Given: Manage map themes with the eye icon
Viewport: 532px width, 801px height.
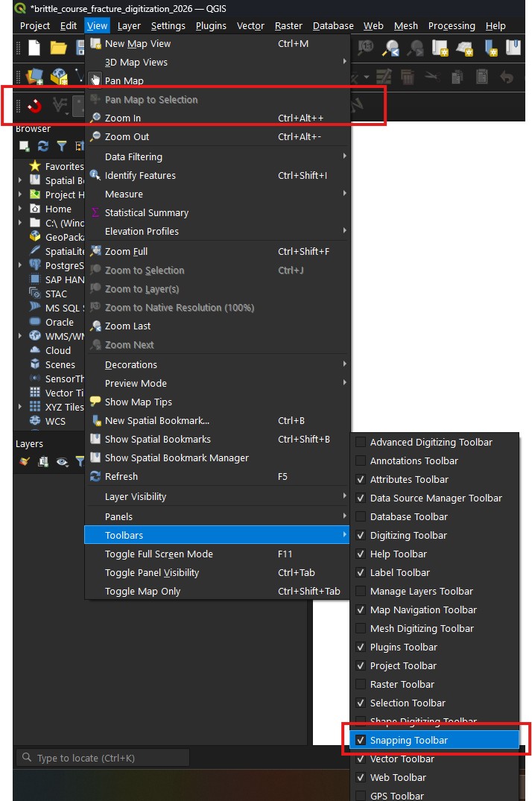Looking at the screenshot, I should (x=62, y=462).
